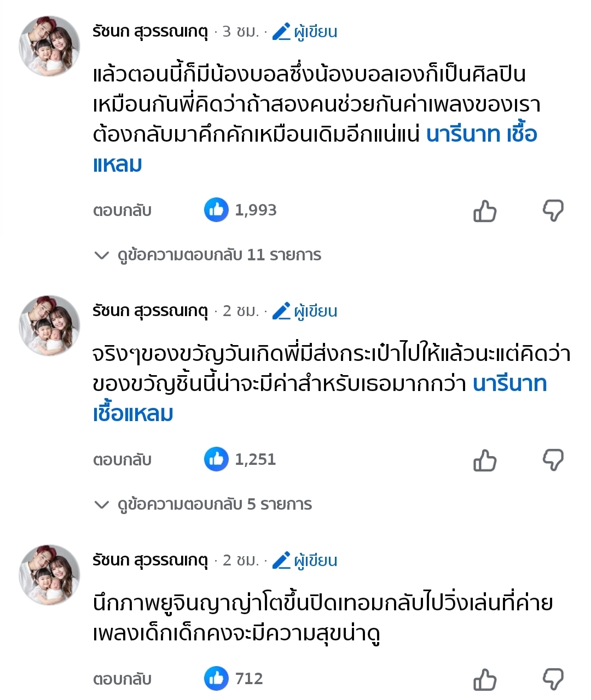Like the first comment with thumbs-up outline
Viewport: 591px width, 700px height.
click(484, 211)
